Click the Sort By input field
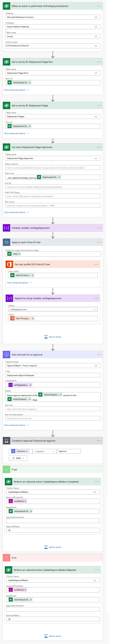The height and width of the screenshot is (644, 113). 53,187
